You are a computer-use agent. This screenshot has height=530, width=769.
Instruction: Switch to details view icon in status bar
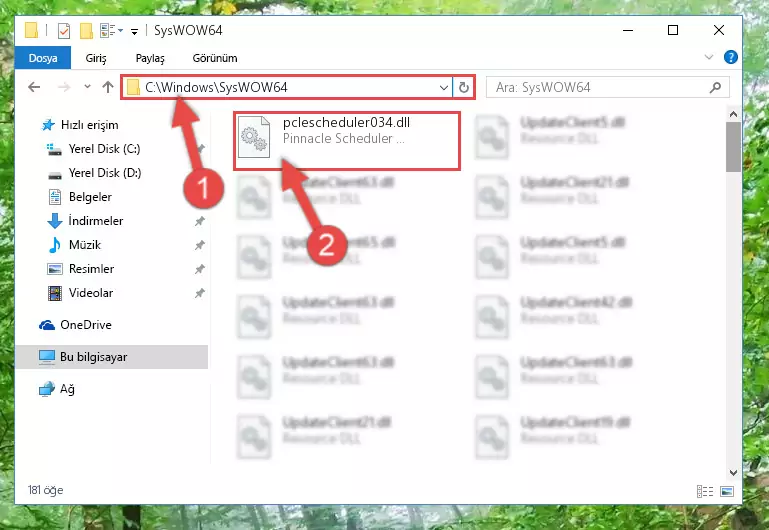(x=705, y=491)
